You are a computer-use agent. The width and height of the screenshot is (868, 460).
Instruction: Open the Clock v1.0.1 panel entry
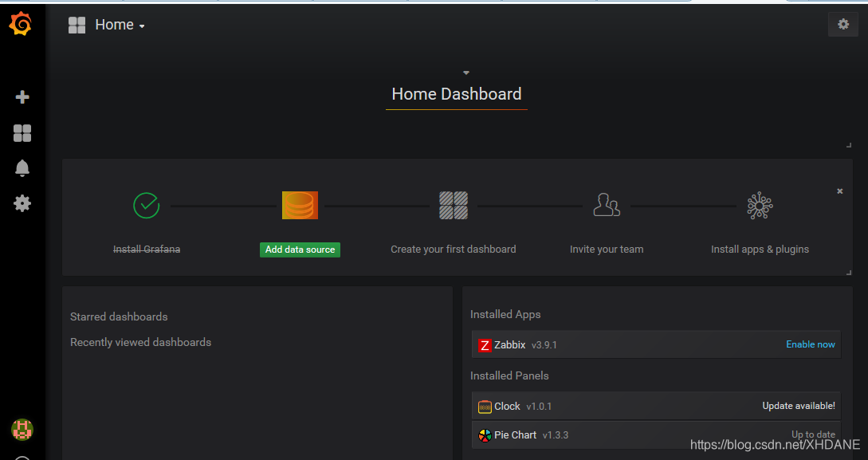click(x=656, y=406)
